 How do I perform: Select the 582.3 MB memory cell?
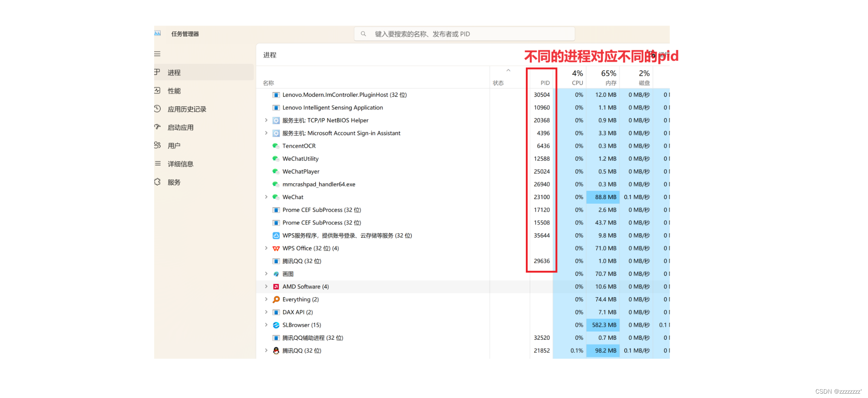[603, 325]
